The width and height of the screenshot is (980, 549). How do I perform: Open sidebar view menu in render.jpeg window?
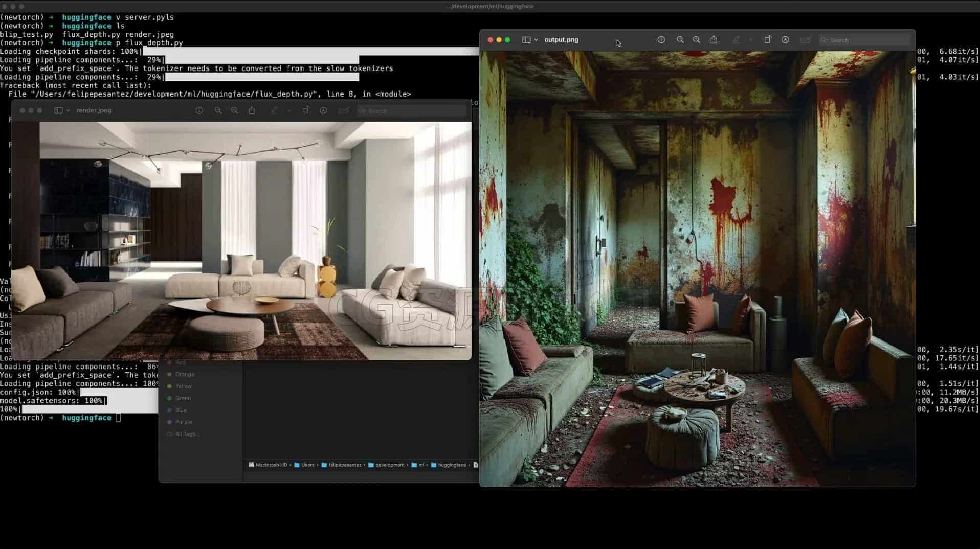(x=62, y=110)
